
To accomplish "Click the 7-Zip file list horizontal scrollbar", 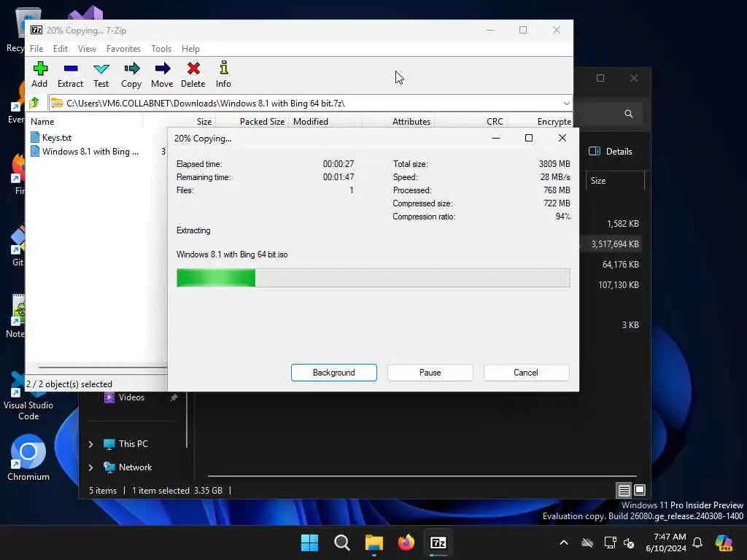I will point(102,367).
